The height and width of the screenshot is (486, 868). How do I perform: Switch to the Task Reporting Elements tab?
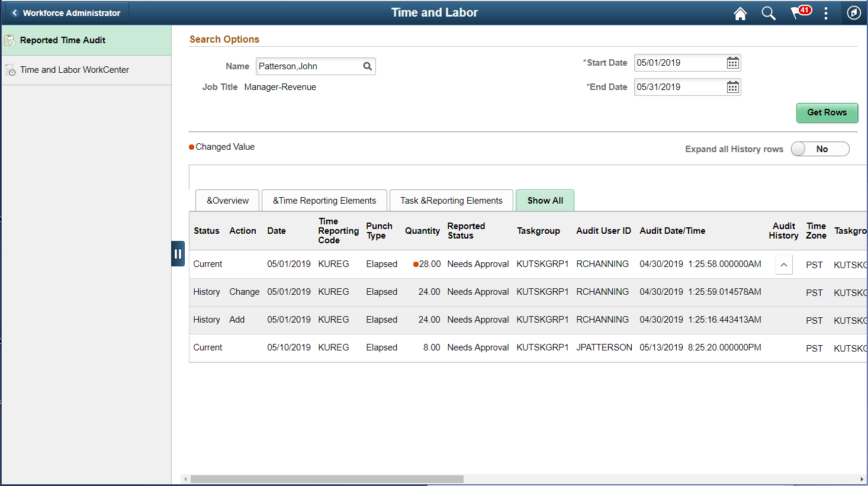pos(451,200)
